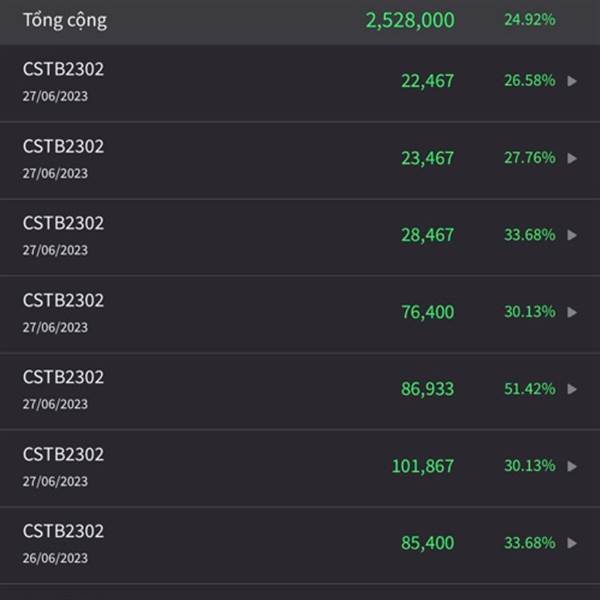The height and width of the screenshot is (600, 600).
Task: Open the arrow in the 26/06/2023 row
Action: (x=572, y=543)
